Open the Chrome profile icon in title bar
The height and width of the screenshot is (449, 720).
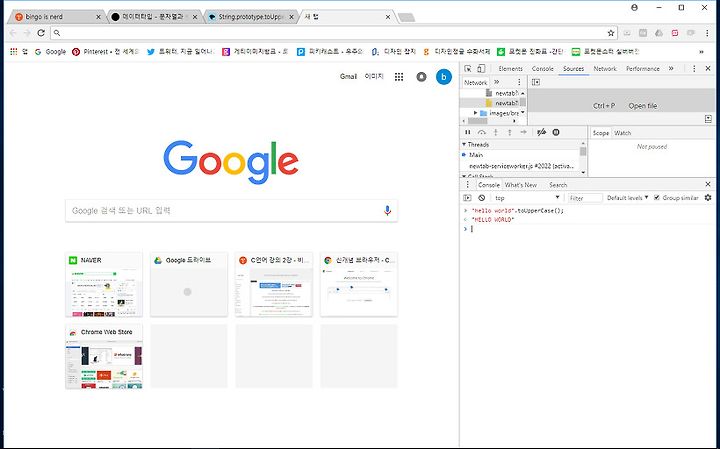(x=634, y=8)
